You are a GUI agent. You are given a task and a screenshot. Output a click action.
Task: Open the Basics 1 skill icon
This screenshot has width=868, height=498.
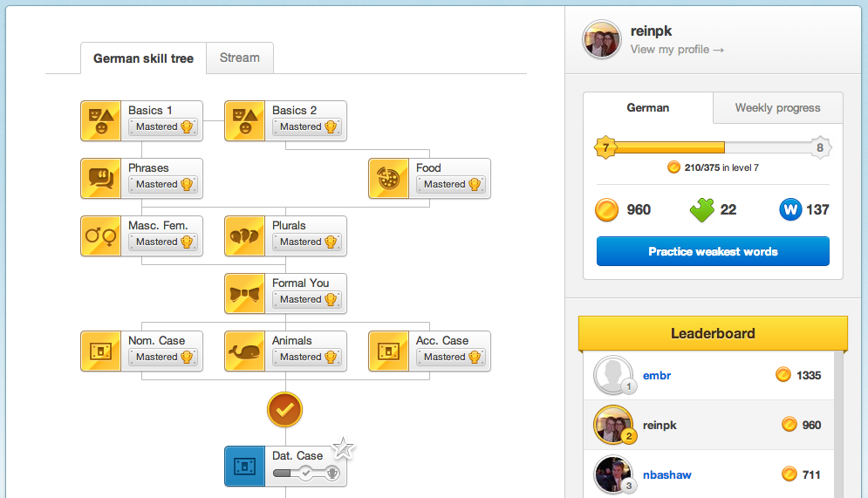[x=100, y=120]
